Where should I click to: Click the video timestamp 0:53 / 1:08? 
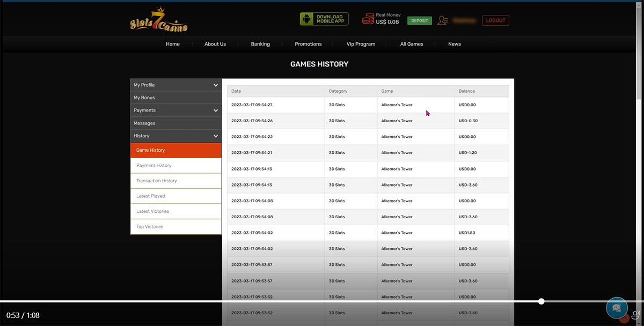[x=23, y=315]
